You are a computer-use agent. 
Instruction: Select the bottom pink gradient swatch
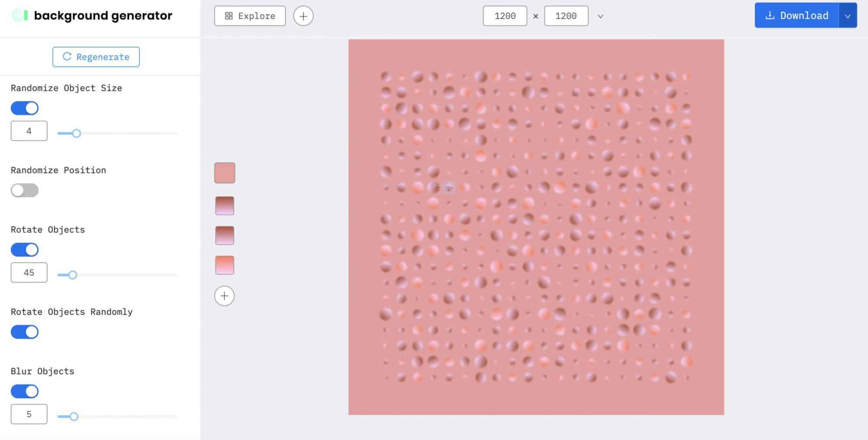coord(224,265)
